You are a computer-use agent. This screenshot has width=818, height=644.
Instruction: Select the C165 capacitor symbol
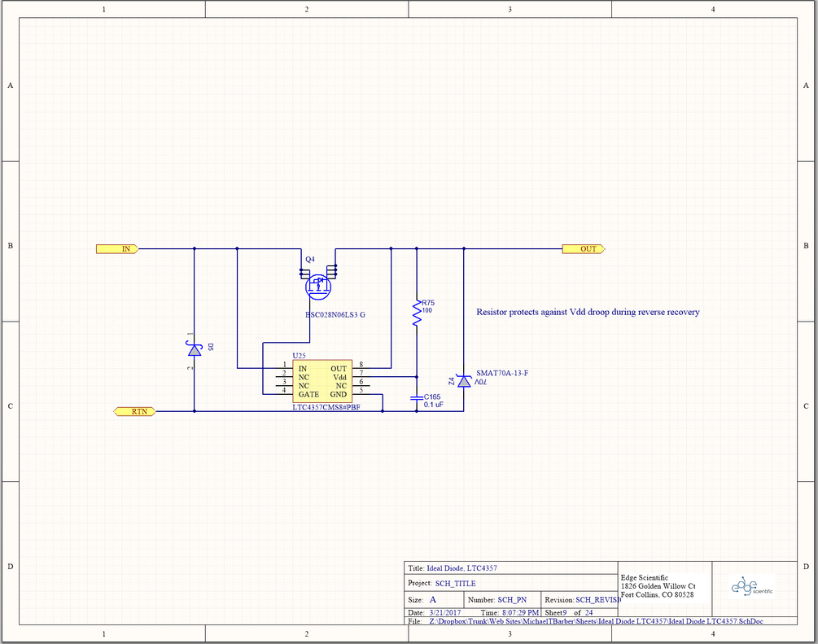(x=416, y=397)
